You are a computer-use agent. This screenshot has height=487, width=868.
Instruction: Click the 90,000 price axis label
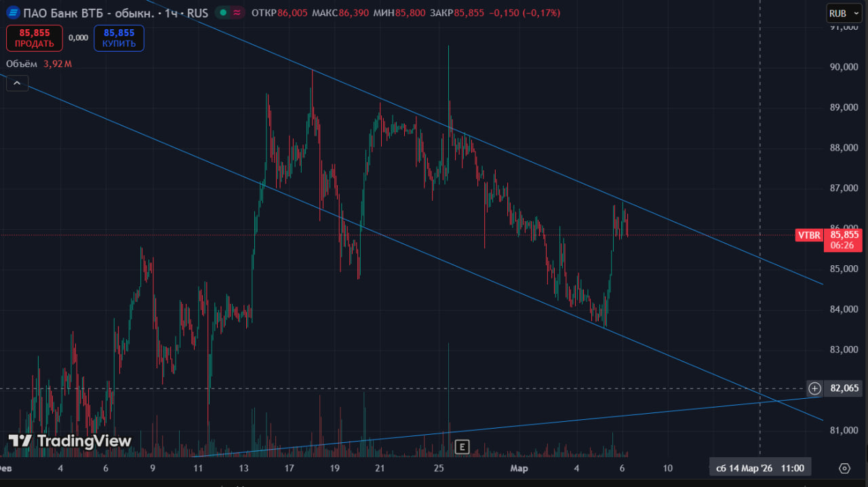pyautogui.click(x=844, y=67)
